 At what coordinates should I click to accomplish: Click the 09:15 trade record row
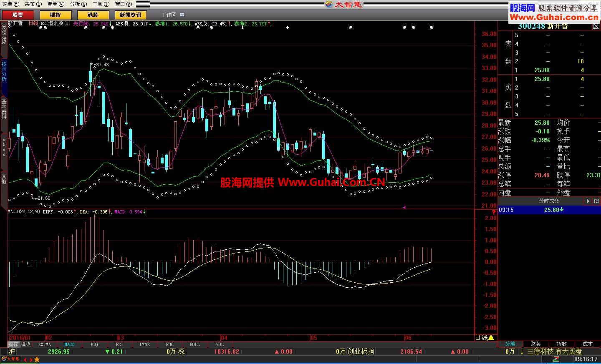(x=549, y=210)
